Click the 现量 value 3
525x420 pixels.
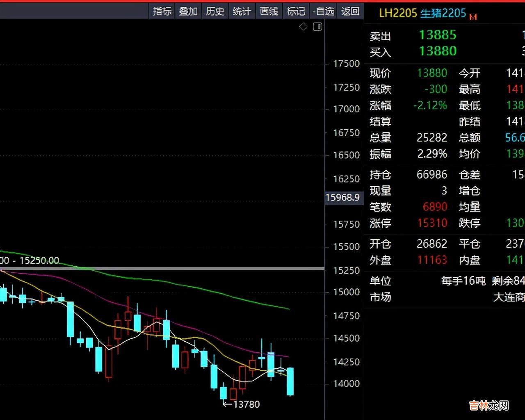444,191
